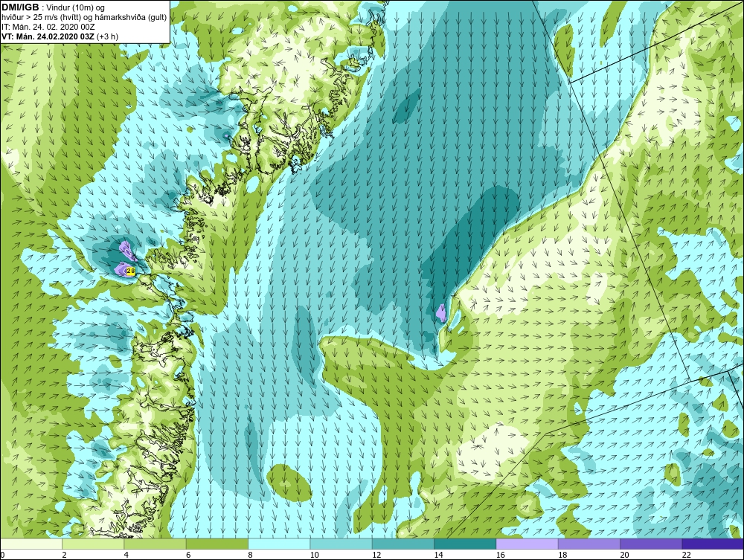The width and height of the screenshot is (744, 560).
Task: Click the legend value 16
Action: [x=500, y=555]
